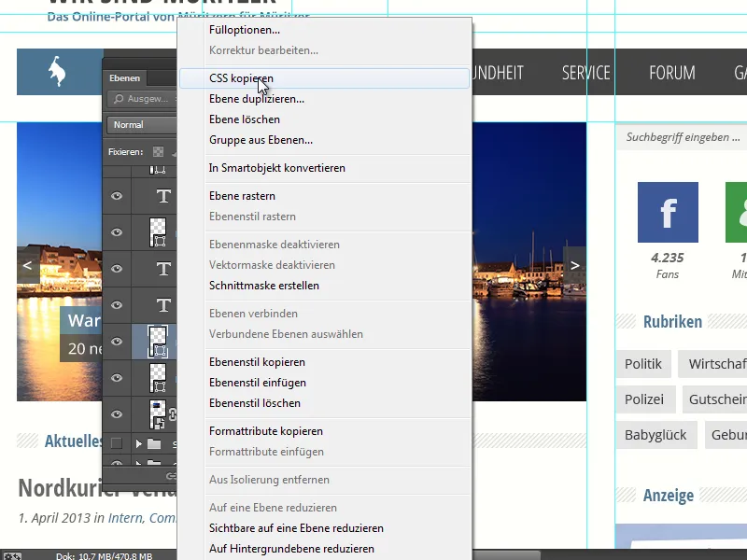The width and height of the screenshot is (747, 560).
Task: Open the Ausgew... layer filter dropdown
Action: coord(143,99)
